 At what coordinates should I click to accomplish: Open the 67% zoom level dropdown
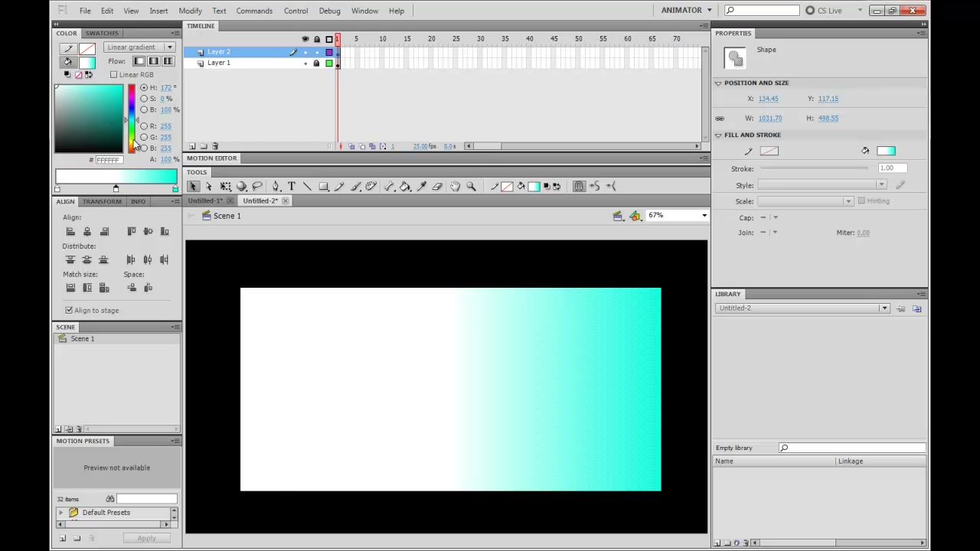pos(678,215)
